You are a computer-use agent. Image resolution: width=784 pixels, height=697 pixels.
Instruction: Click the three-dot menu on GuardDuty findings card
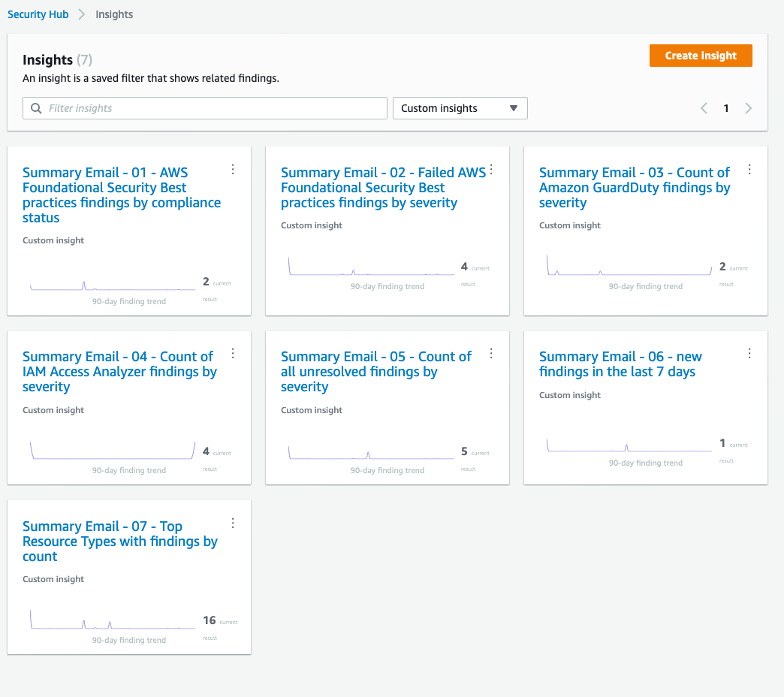coord(749,170)
